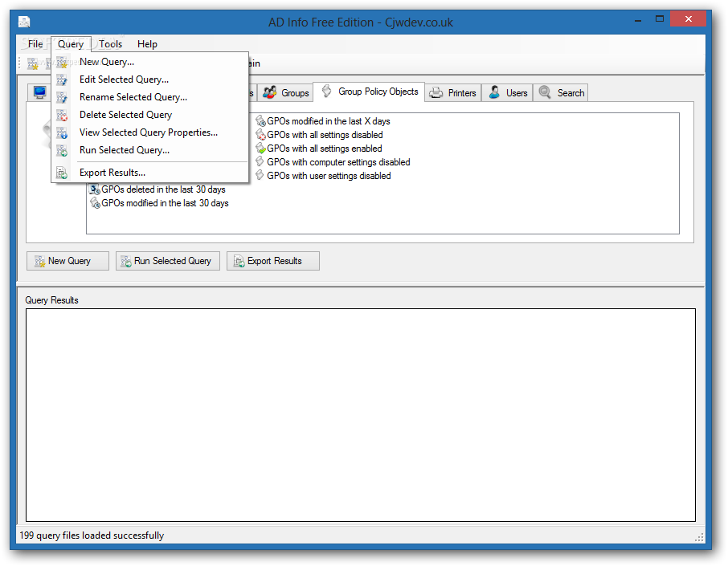Choose Rename Selected Query... menu entry
The width and height of the screenshot is (728, 566).
[150, 97]
